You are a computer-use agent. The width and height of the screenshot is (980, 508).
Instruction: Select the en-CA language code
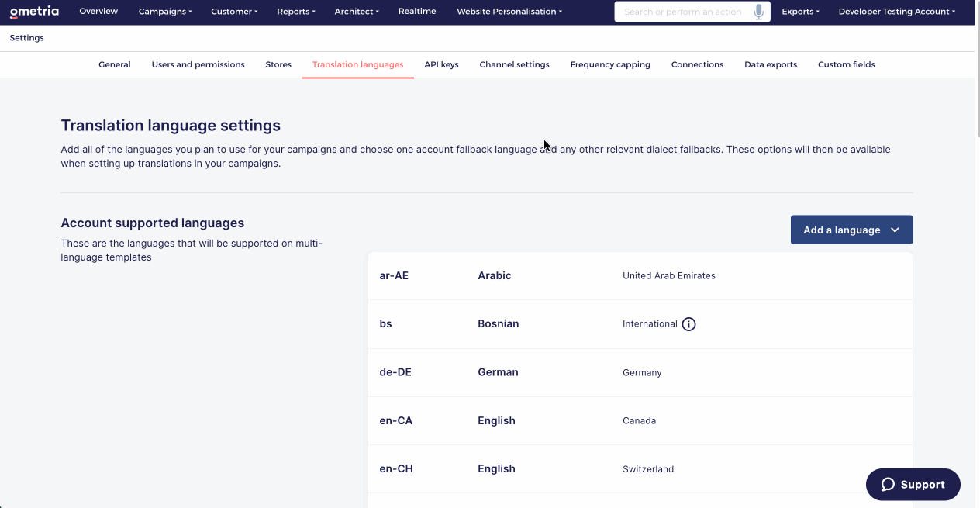pyautogui.click(x=396, y=421)
